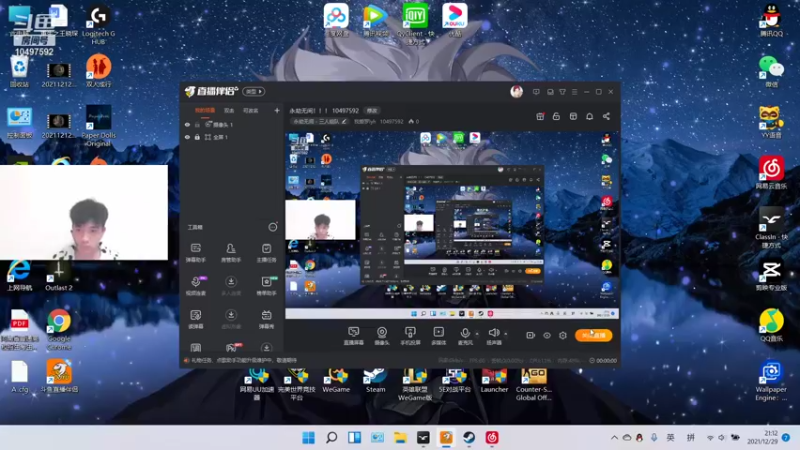Open Steam from the Windows taskbar
The image size is (800, 450).
click(x=469, y=437)
